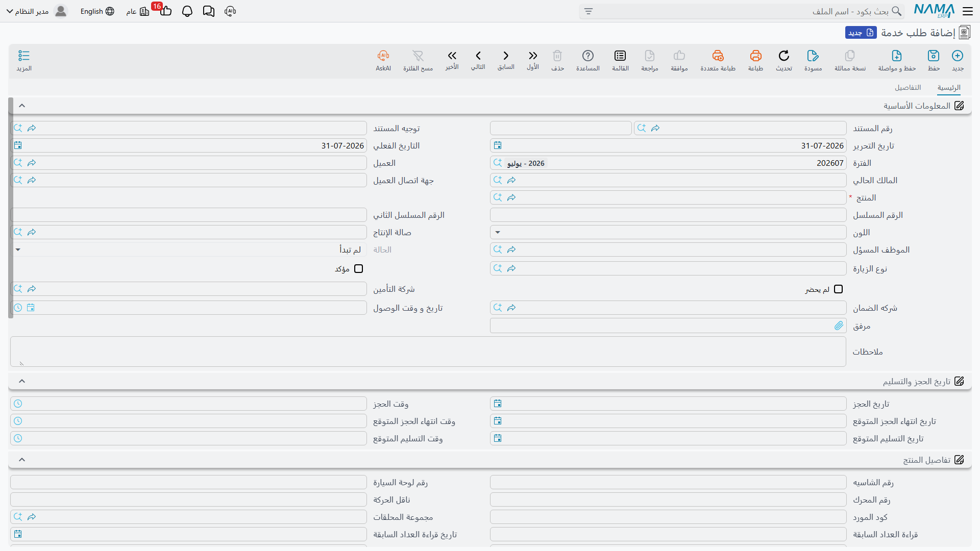The height and width of the screenshot is (551, 980).
Task: Open the AskAI assistant icon
Action: (383, 56)
